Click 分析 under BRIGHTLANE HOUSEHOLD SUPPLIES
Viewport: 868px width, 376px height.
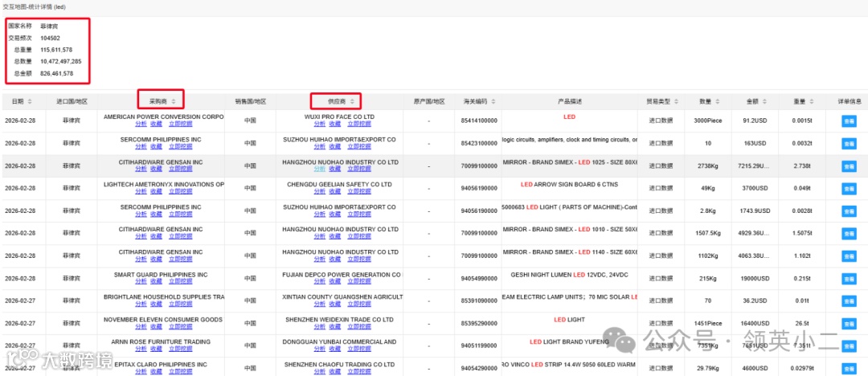[141, 304]
